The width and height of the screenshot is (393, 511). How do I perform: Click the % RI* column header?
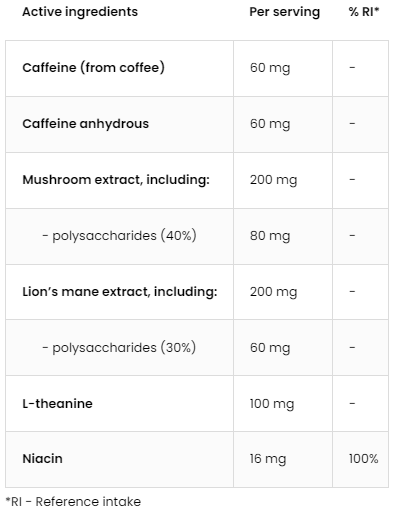coord(364,12)
